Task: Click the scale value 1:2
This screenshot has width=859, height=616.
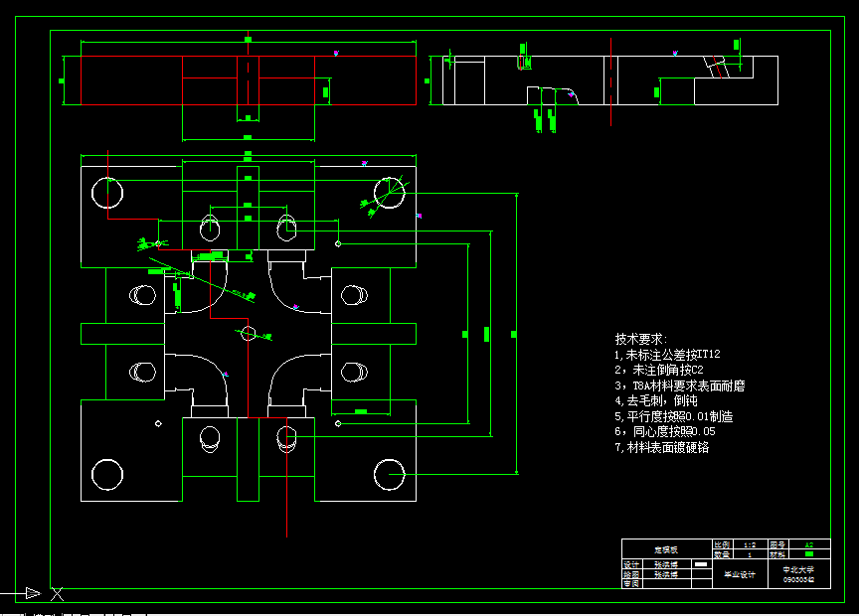Action: 750,544
